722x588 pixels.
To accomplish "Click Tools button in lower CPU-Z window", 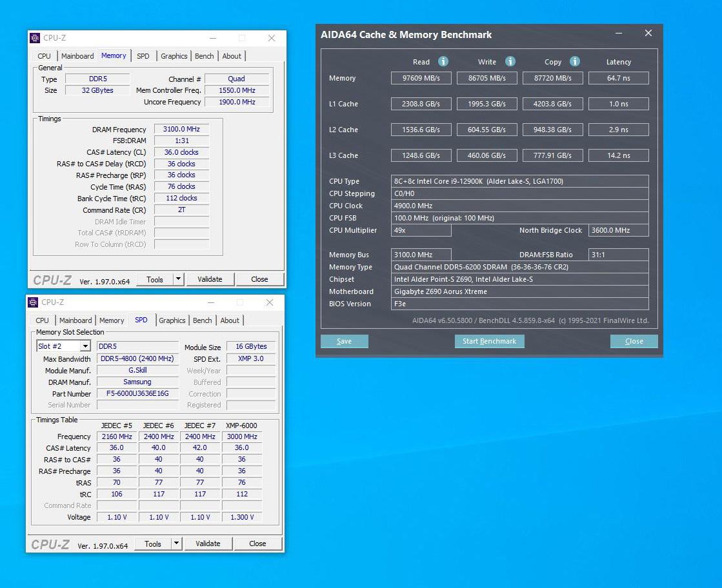I will pyautogui.click(x=153, y=544).
